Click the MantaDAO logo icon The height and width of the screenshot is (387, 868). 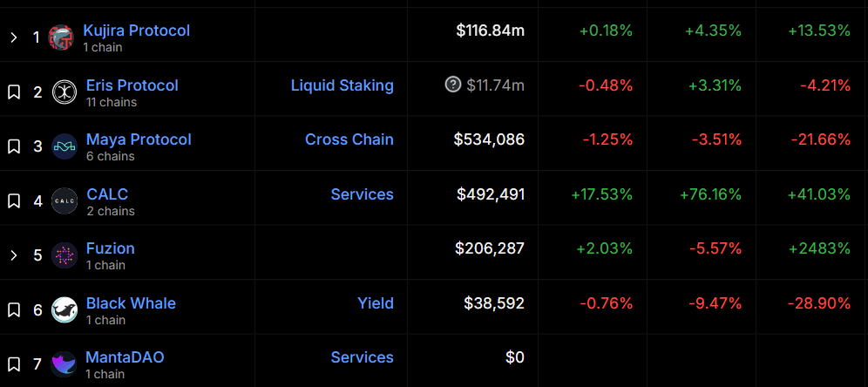(64, 364)
